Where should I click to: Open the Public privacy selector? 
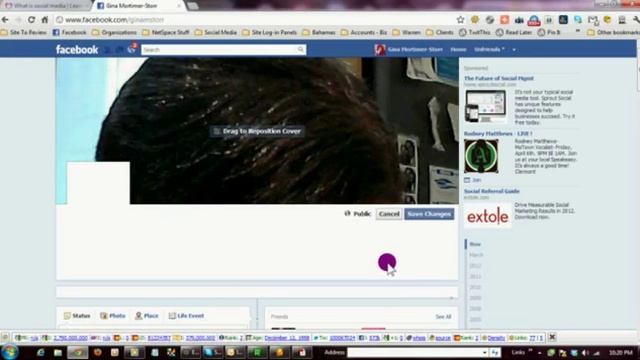point(358,213)
